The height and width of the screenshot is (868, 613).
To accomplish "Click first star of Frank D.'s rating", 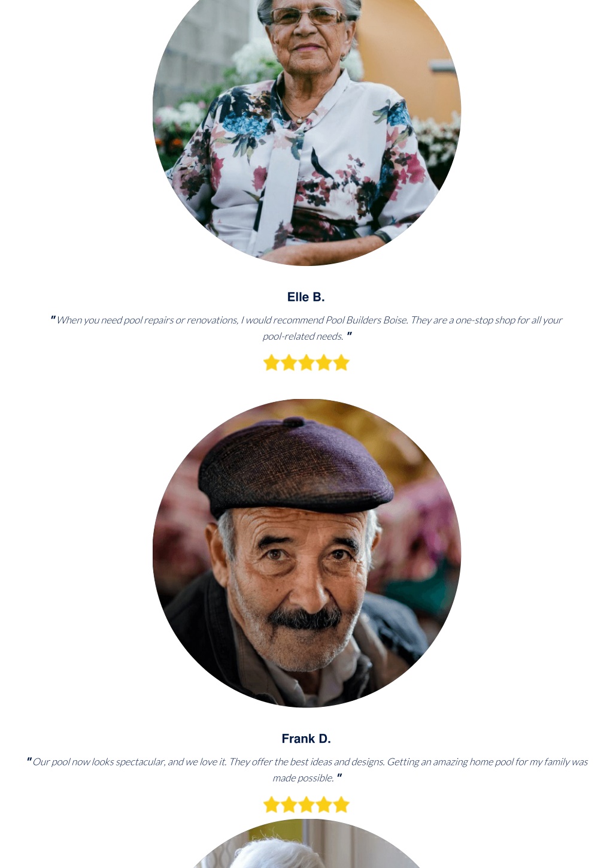I will (271, 805).
